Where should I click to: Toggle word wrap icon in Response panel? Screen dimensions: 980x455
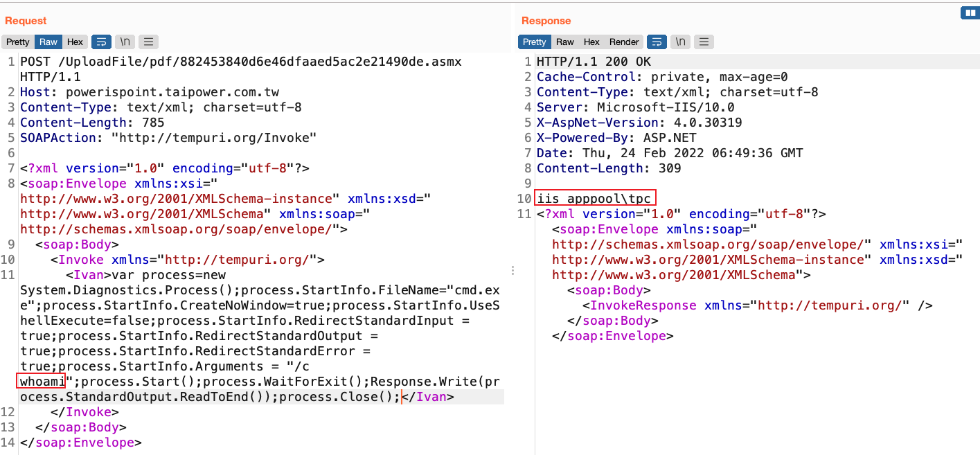tap(657, 42)
